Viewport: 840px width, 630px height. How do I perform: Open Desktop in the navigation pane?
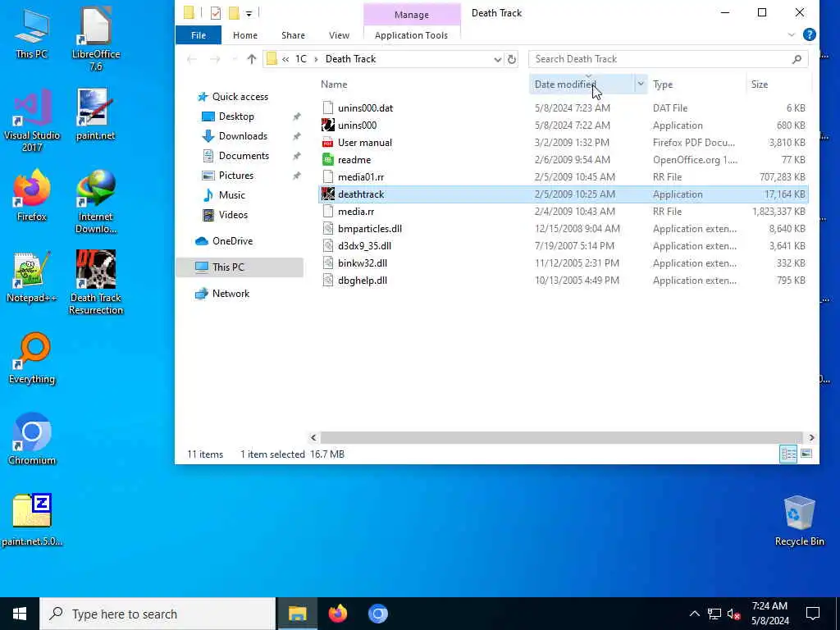(x=236, y=116)
